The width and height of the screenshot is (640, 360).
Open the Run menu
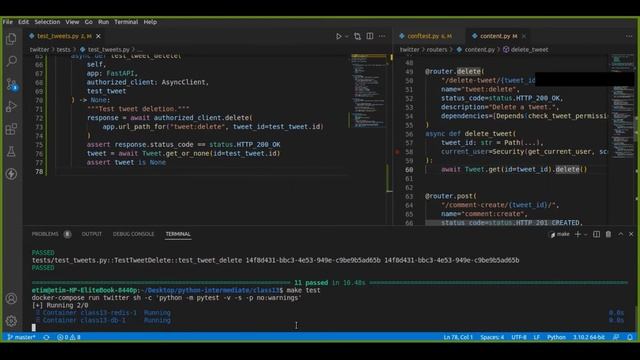click(103, 22)
